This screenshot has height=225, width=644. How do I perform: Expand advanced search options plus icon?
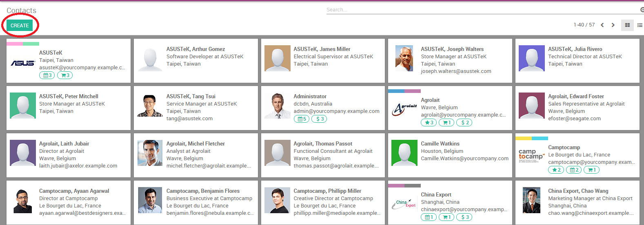click(x=642, y=10)
